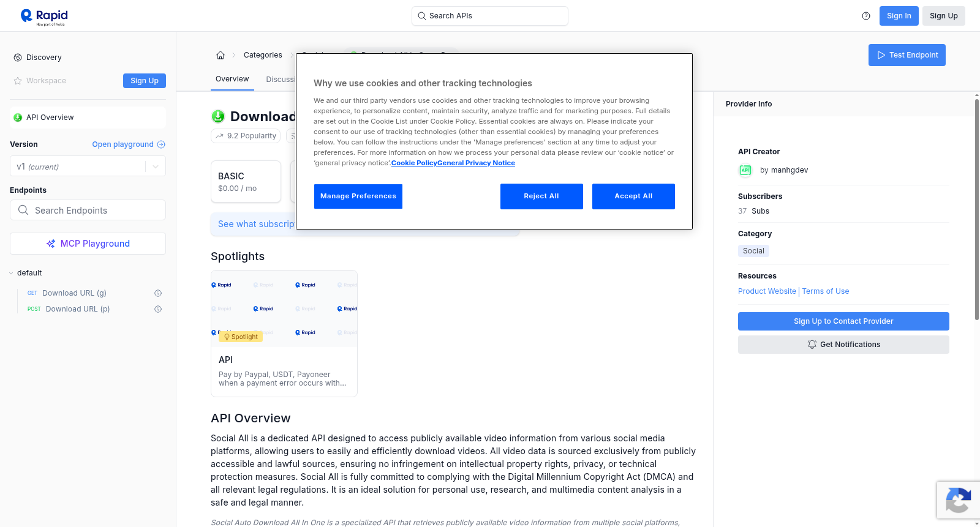
Task: Open the Cookie Policy link
Action: [414, 163]
